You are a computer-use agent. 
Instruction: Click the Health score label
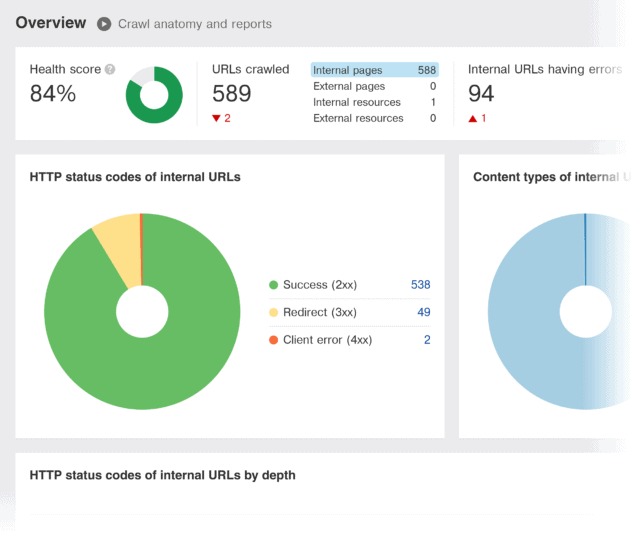[65, 69]
